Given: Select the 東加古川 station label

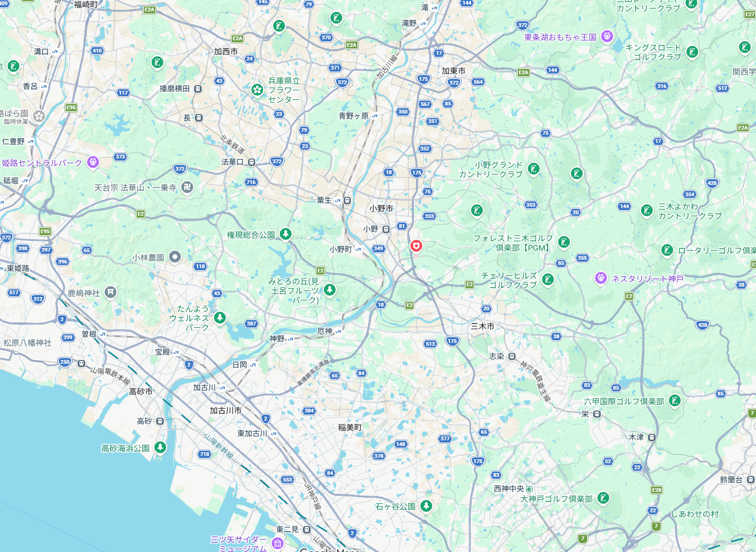Looking at the screenshot, I should click(x=252, y=433).
